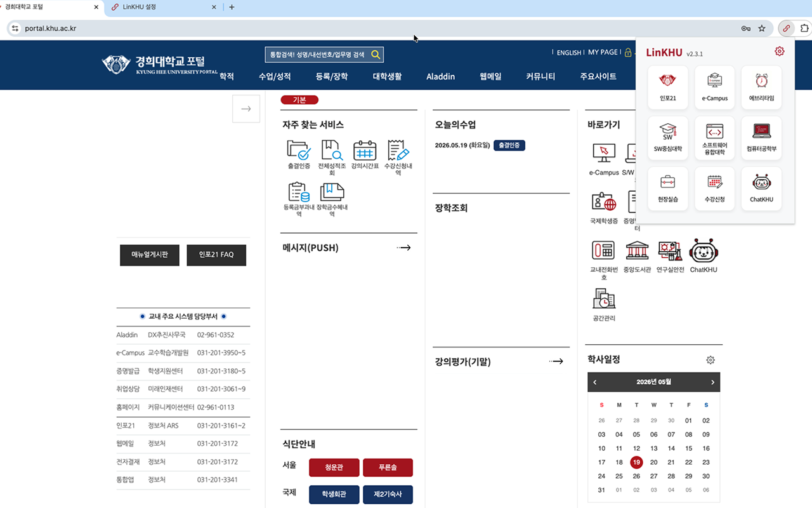Expand 강의평가(기말) arrow
This screenshot has width=812, height=508.
coord(556,361)
